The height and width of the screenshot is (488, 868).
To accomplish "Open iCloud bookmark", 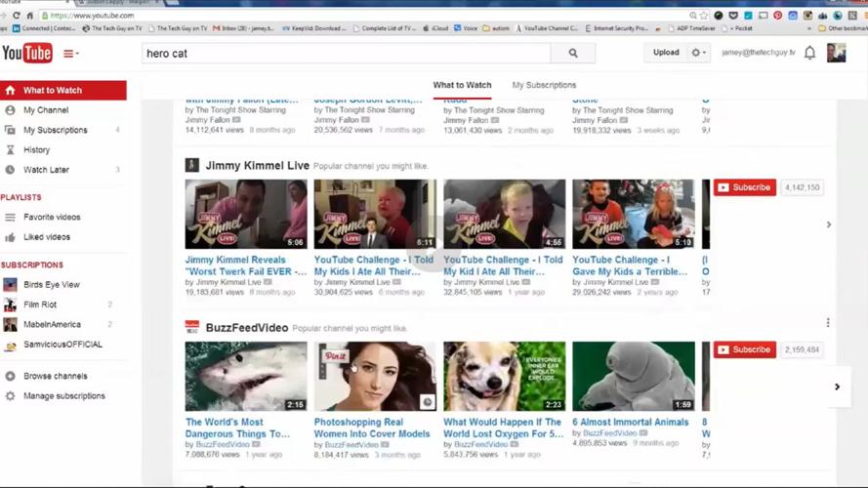I will click(435, 28).
